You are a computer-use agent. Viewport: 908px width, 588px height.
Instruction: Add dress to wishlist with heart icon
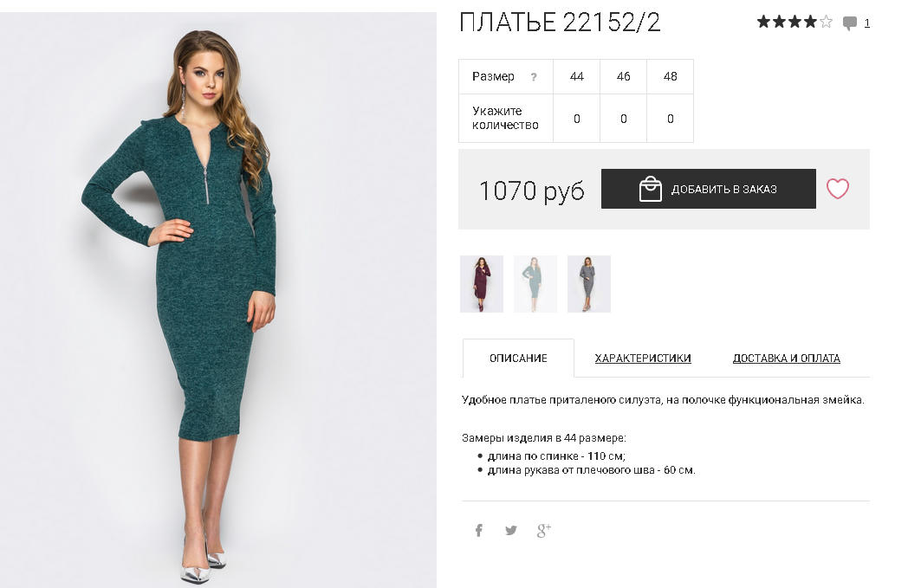[837, 189]
